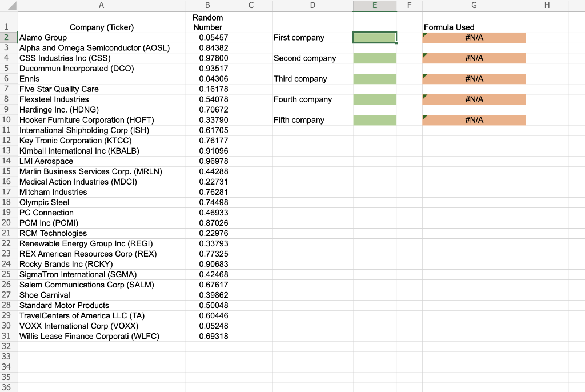Select the 'Standard Motor Products' cell

pyautogui.click(x=102, y=305)
